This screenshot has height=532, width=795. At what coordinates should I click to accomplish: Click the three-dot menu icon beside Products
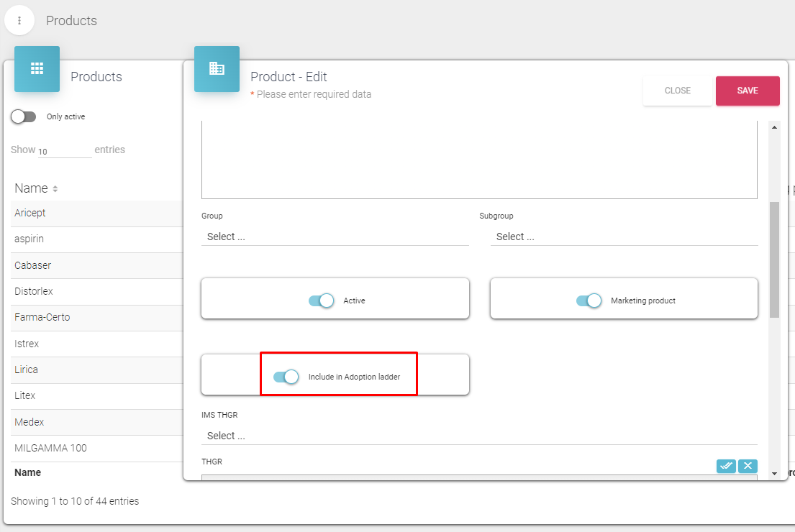point(19,21)
